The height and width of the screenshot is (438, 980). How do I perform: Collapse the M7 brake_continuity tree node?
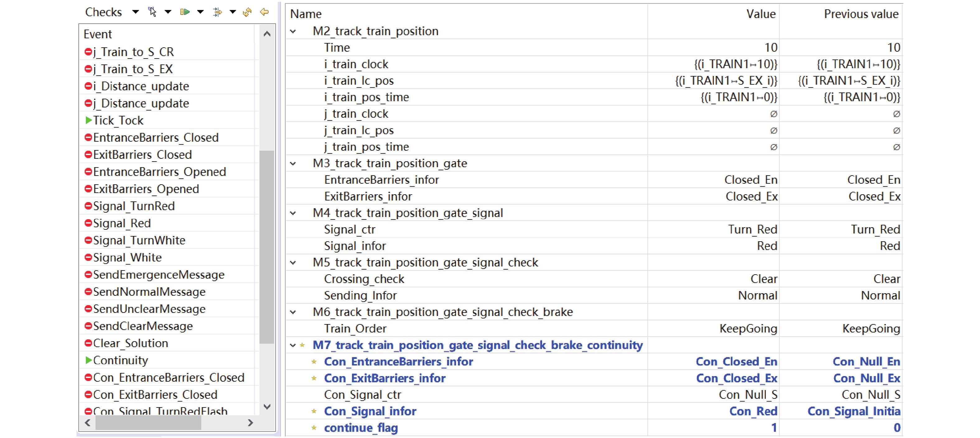(292, 345)
